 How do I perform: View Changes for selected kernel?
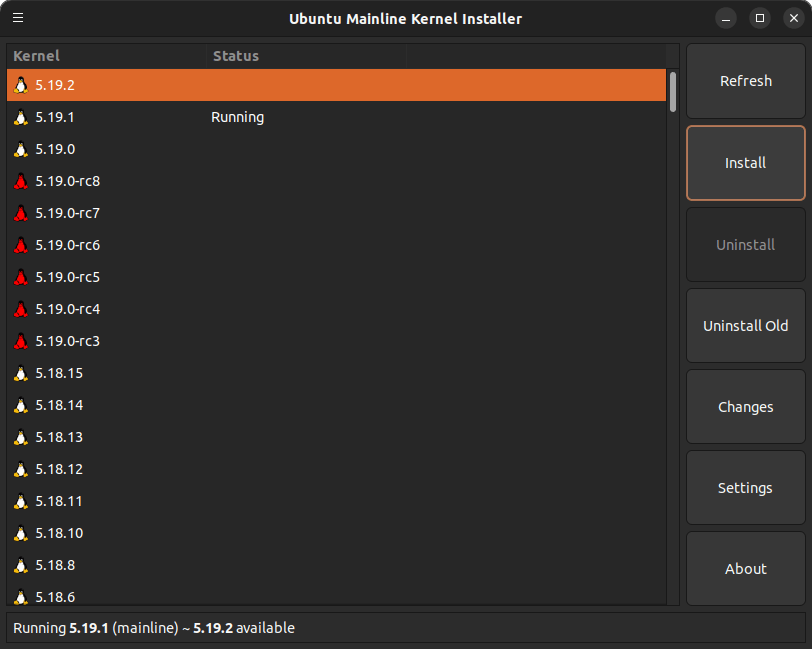(x=746, y=407)
